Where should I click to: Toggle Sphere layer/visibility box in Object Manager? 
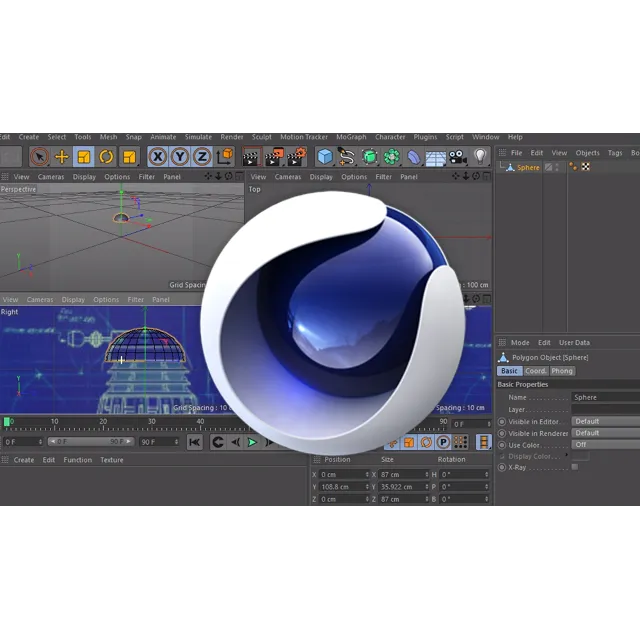(549, 167)
